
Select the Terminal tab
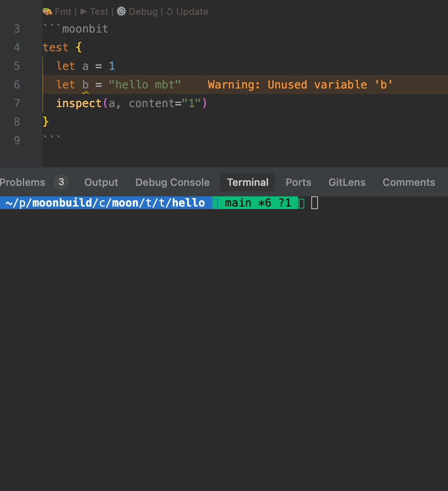[x=248, y=182]
